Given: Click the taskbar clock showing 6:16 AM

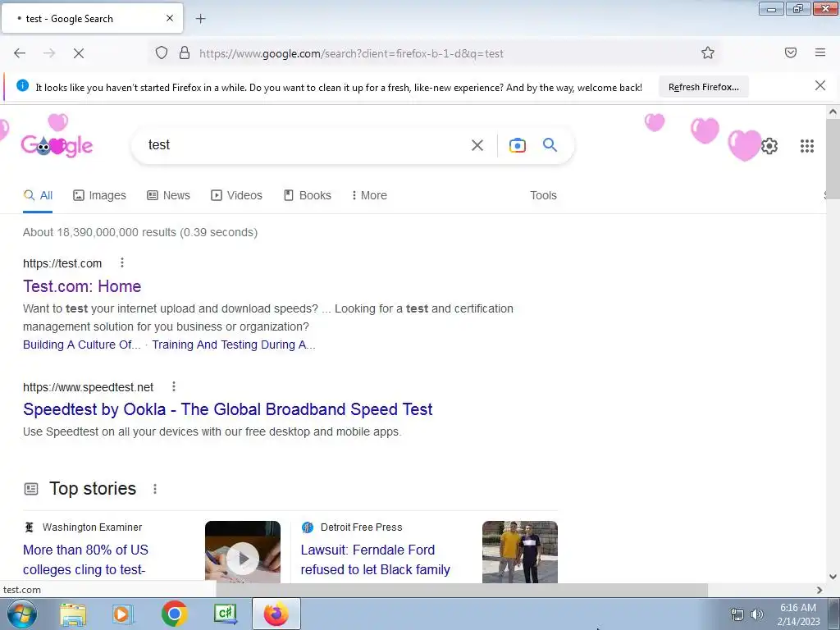Looking at the screenshot, I should point(798,614).
